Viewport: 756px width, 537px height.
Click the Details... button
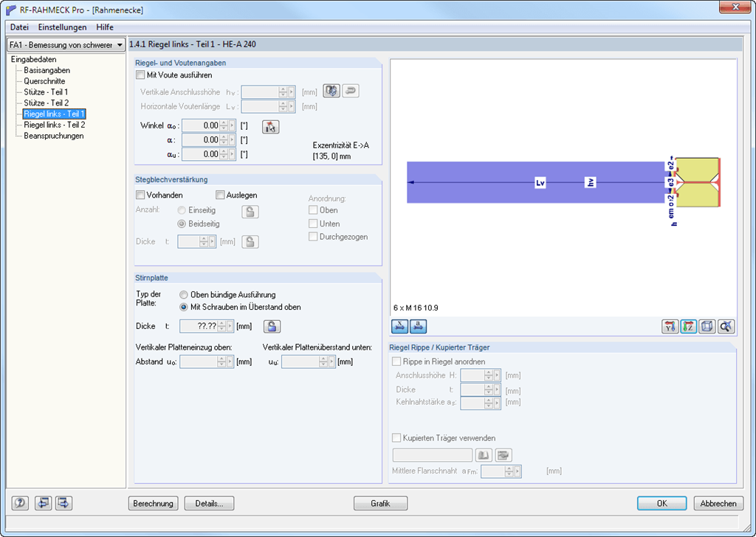point(209,503)
